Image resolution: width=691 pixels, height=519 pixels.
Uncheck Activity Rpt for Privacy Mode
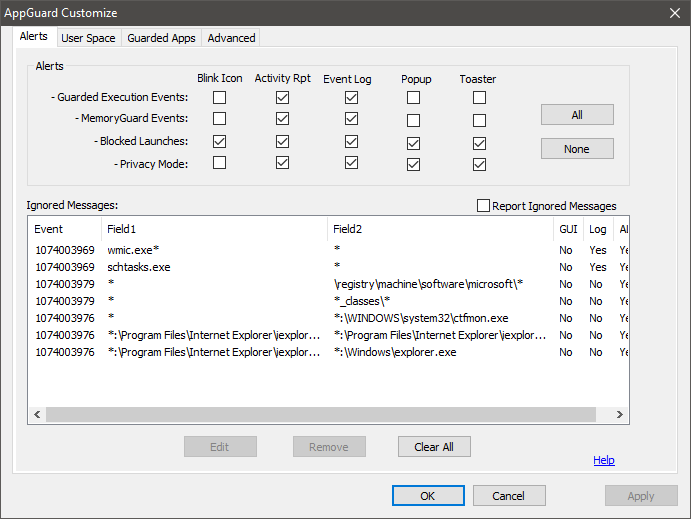coord(282,163)
